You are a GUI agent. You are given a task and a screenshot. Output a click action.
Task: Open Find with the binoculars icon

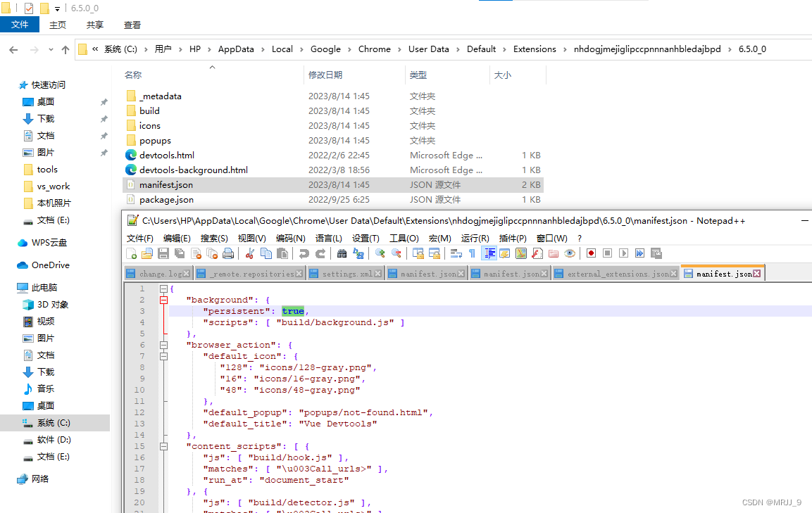click(342, 253)
